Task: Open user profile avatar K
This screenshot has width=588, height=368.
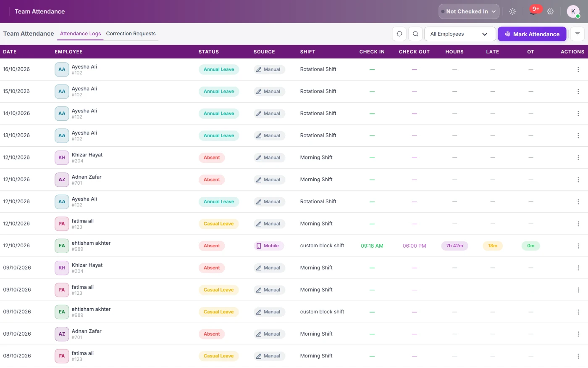Action: pyautogui.click(x=573, y=11)
